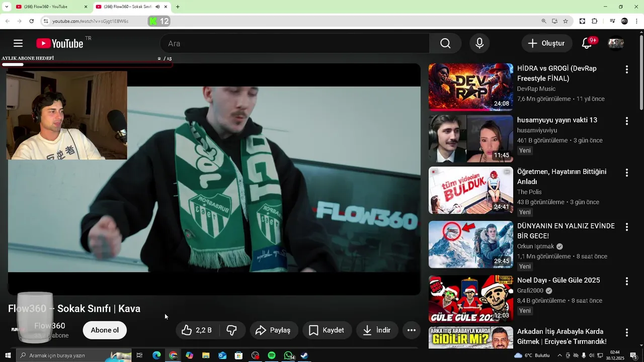
Task: Open the YouTube hamburger guide menu
Action: tap(18, 43)
